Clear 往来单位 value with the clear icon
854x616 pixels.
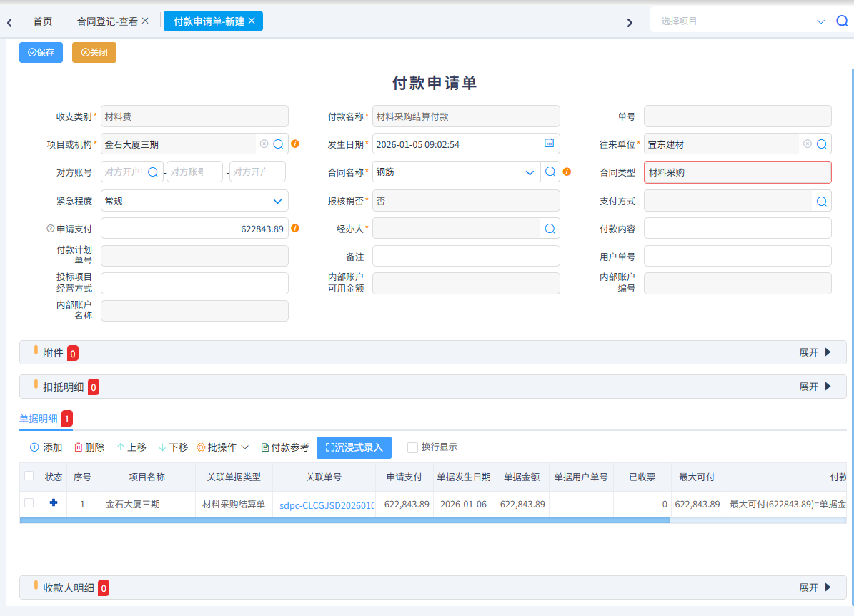807,144
